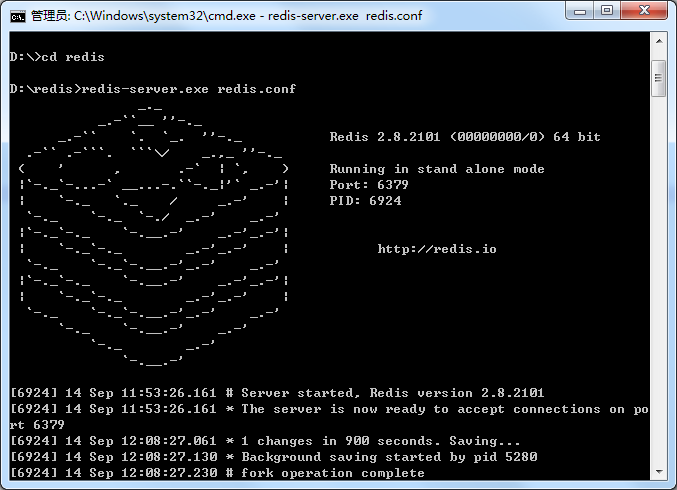Click the 'Redis 2.8.2101 (00000000/0) 64 bit' text

coord(465,137)
